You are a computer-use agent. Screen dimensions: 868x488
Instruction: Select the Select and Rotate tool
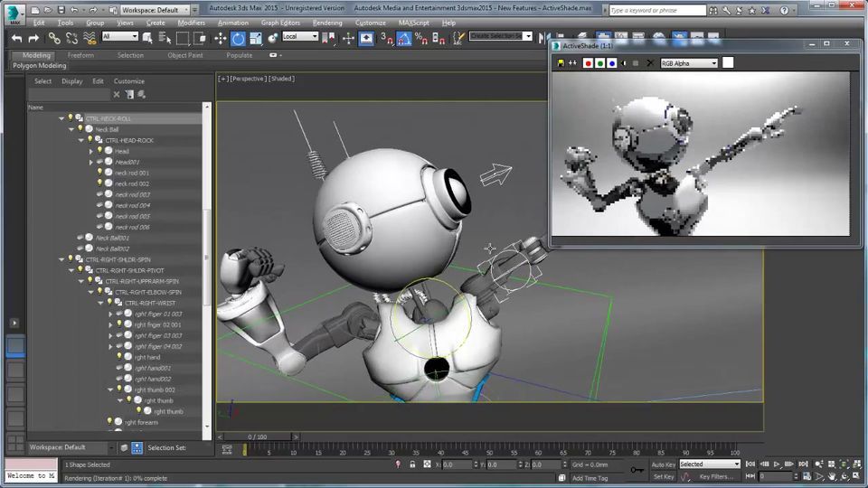point(238,38)
